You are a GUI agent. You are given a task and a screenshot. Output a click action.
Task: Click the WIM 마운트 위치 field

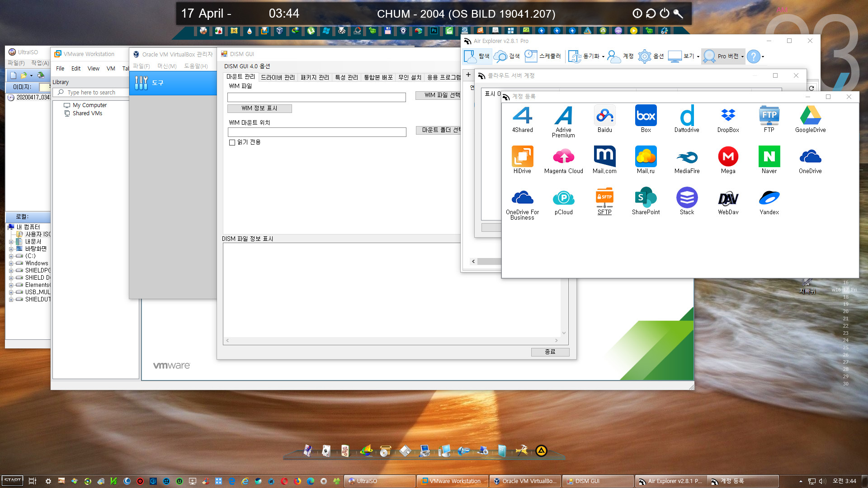317,132
